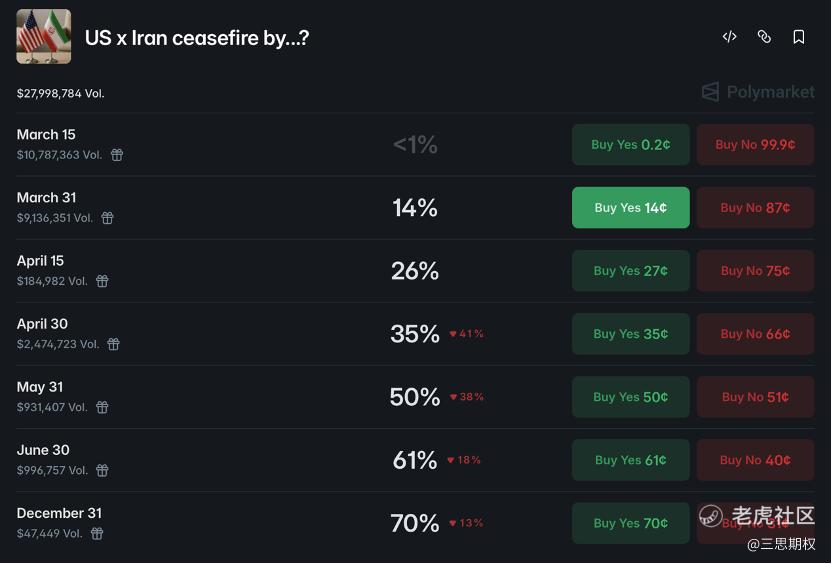Click Buy No 66¢ for April 30
The height and width of the screenshot is (564, 832).
(x=755, y=334)
